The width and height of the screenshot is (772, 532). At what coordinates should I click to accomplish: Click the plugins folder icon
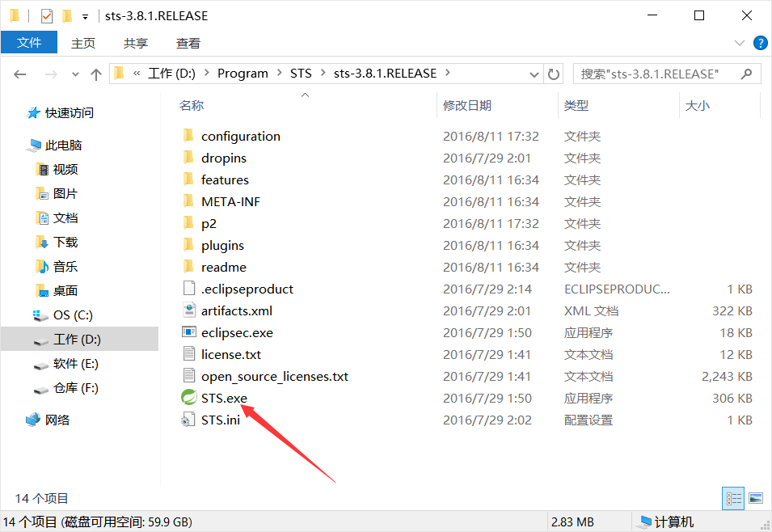click(x=188, y=244)
